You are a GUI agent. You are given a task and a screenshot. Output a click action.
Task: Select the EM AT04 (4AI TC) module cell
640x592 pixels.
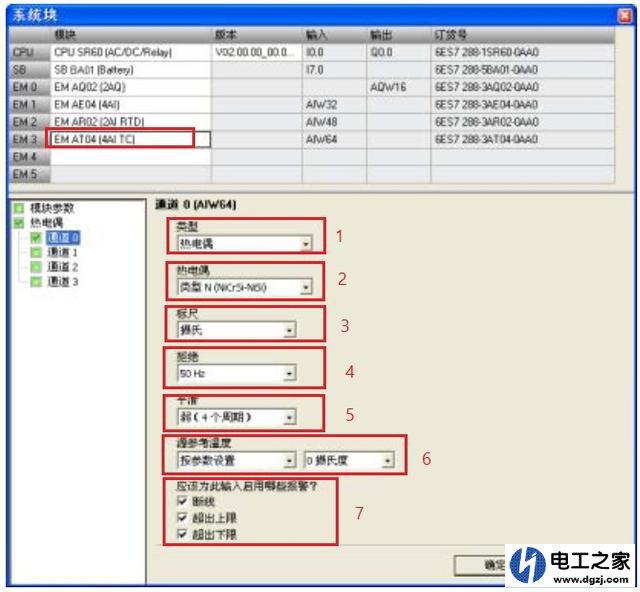click(x=120, y=139)
